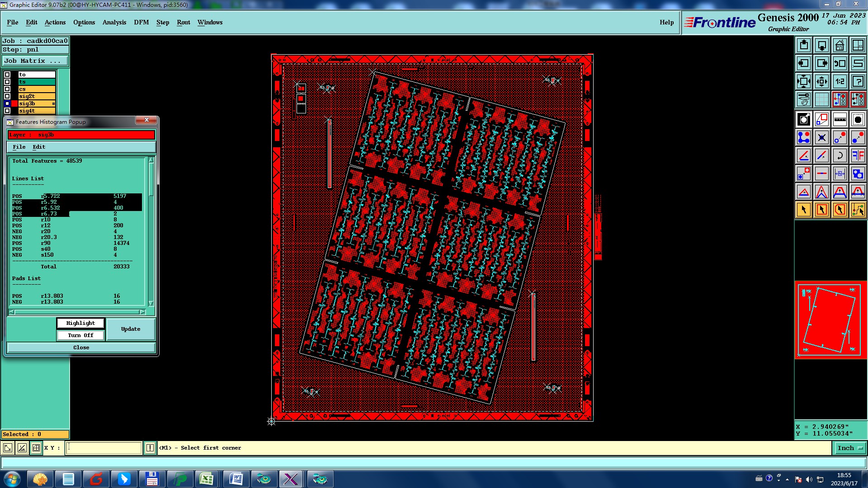Click the Job Matrix button
This screenshot has height=488, width=868.
35,61
